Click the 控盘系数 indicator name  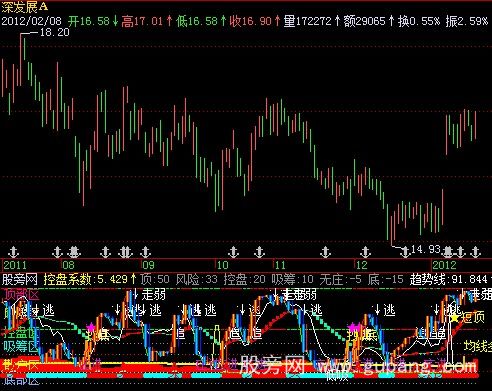67,279
